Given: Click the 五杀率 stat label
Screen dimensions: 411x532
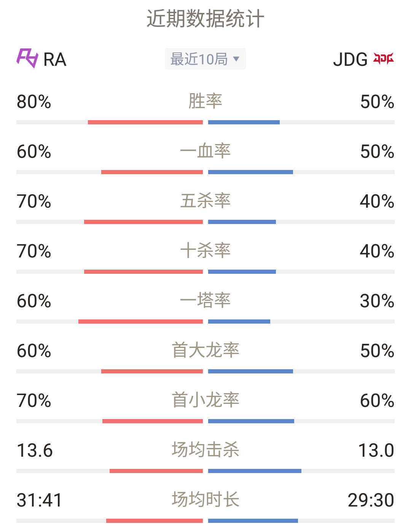Looking at the screenshot, I should pos(205,201).
